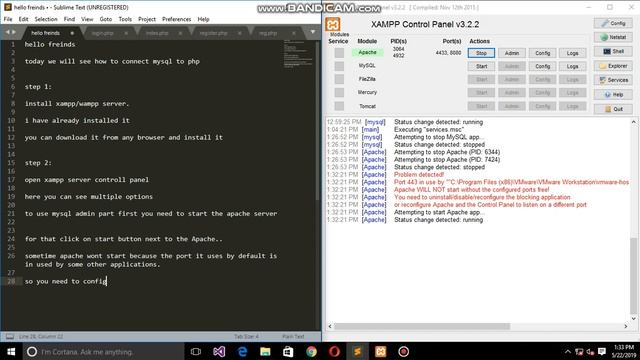Open the Sublime tab list dropdown

point(313,32)
